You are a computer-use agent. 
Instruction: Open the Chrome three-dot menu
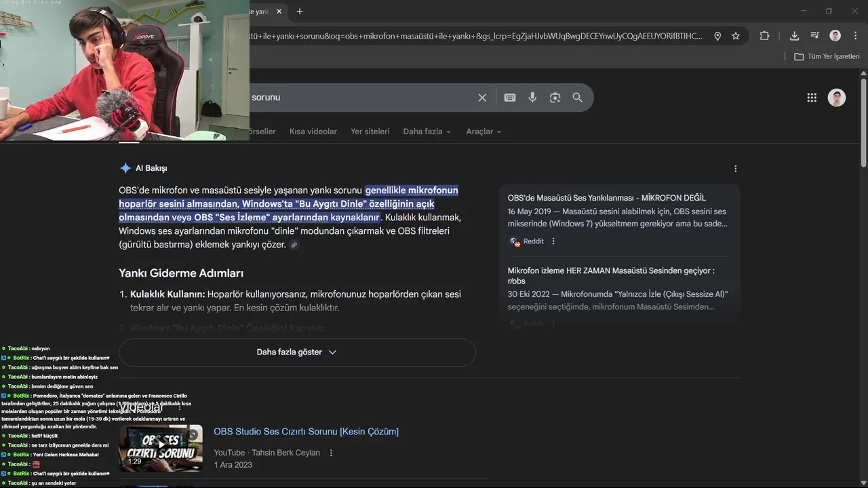(855, 36)
